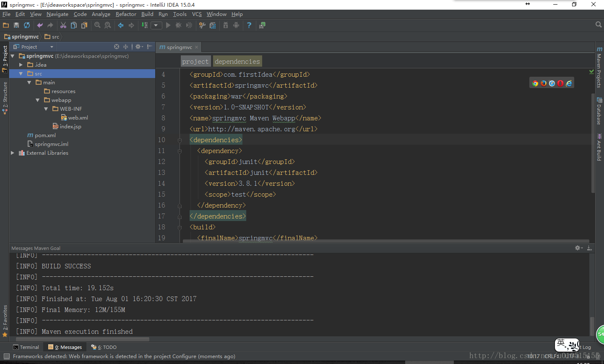
Task: Select pom.xml in the project tree
Action: pyautogui.click(x=41, y=135)
